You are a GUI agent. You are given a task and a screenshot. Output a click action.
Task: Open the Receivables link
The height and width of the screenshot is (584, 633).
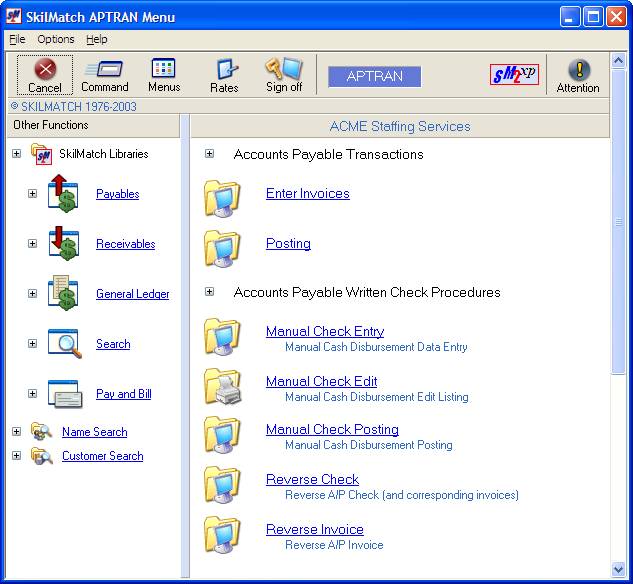click(x=126, y=244)
